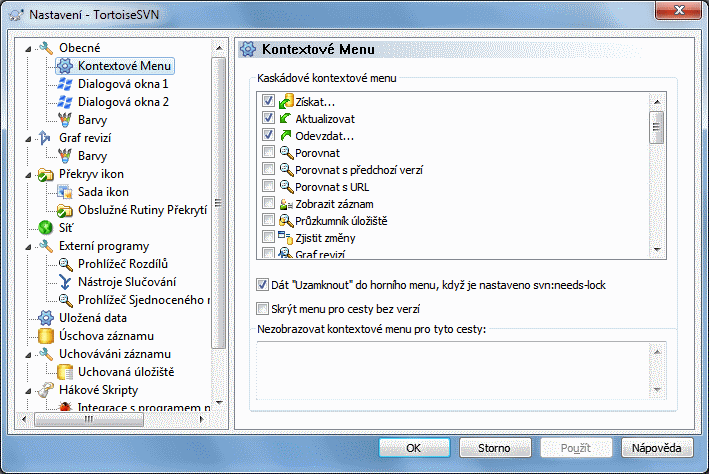Click the Odevzdat commit arrow icon

(x=285, y=136)
